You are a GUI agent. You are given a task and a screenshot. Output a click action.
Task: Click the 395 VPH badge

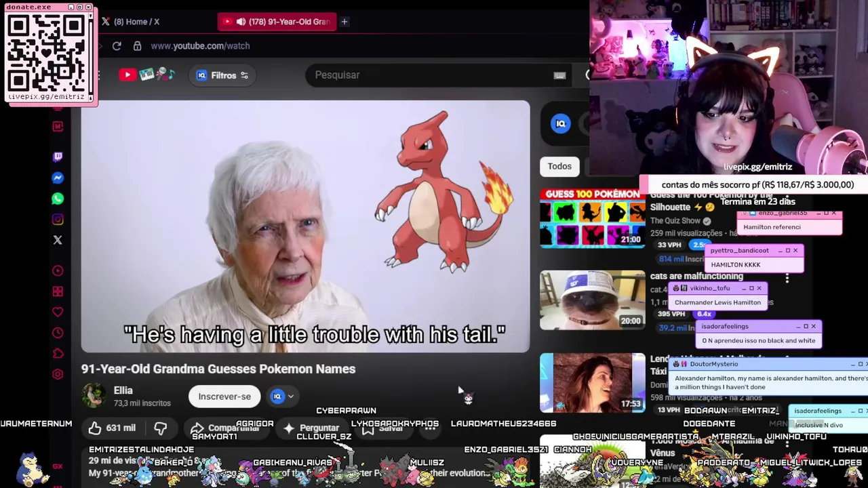tap(671, 314)
